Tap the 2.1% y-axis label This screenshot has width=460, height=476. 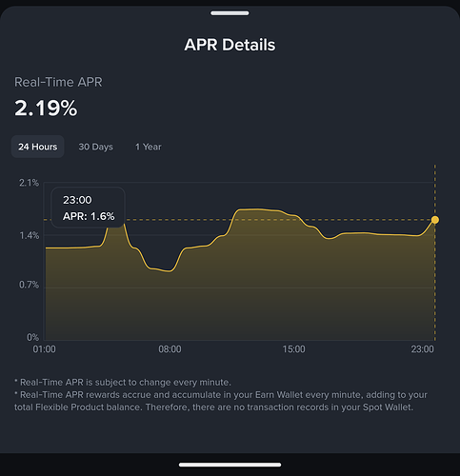pyautogui.click(x=29, y=183)
